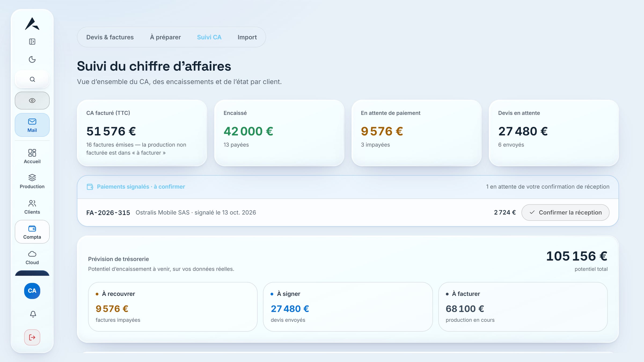Select the À signer forecast tile

point(348,307)
